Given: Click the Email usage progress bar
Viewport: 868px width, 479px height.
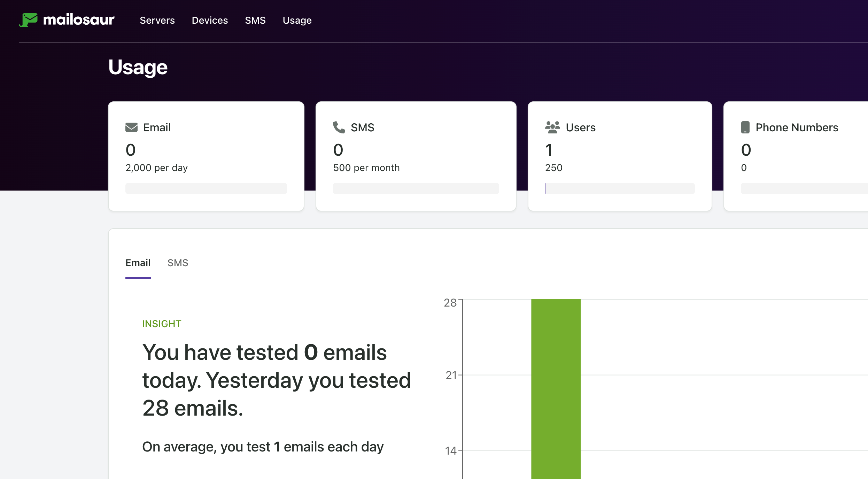Looking at the screenshot, I should pos(206,188).
